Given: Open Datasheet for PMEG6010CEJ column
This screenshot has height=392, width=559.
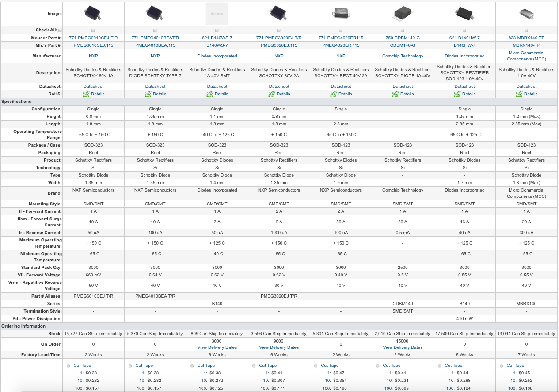Looking at the screenshot, I should (93, 87).
